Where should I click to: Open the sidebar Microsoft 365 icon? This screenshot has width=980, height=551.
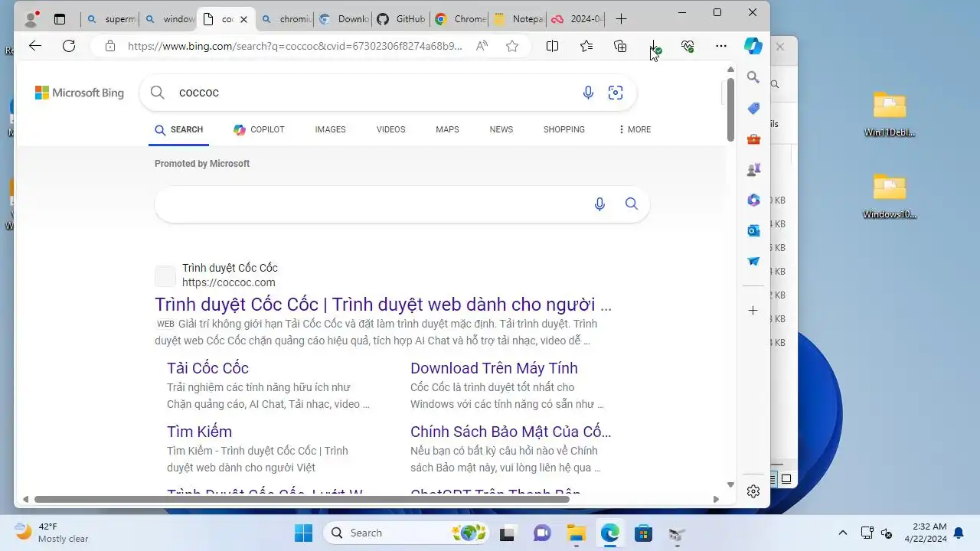753,200
